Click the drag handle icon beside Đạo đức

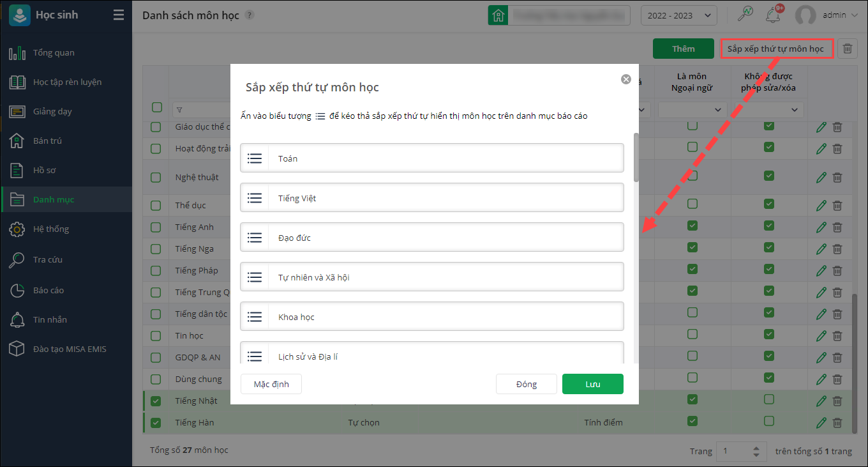255,238
